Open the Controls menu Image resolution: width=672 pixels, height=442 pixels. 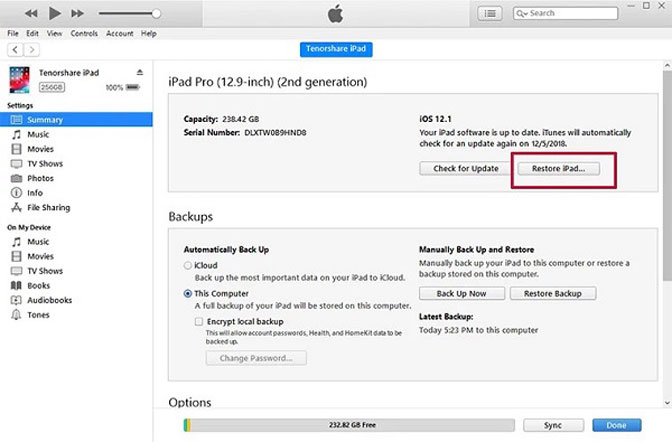84,33
